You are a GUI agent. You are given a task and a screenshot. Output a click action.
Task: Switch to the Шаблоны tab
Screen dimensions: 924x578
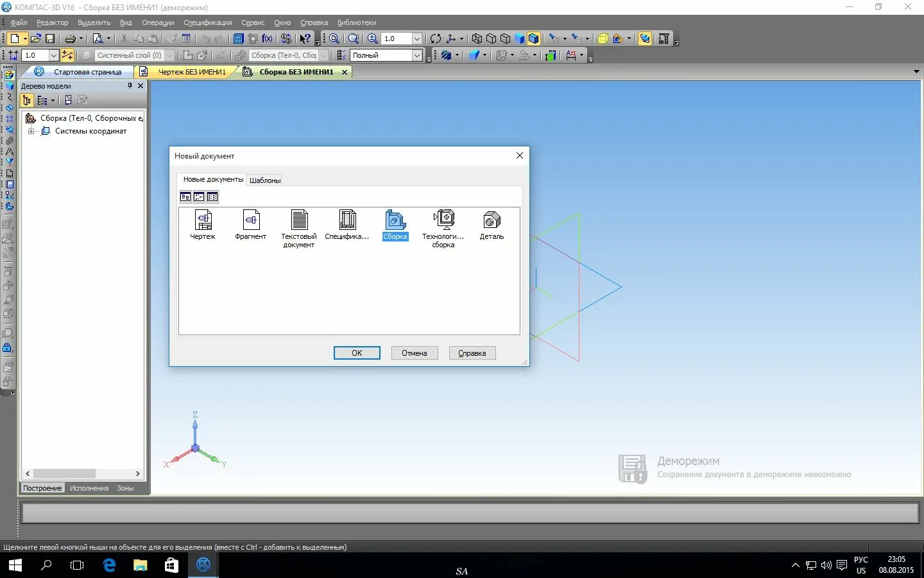[x=265, y=180]
